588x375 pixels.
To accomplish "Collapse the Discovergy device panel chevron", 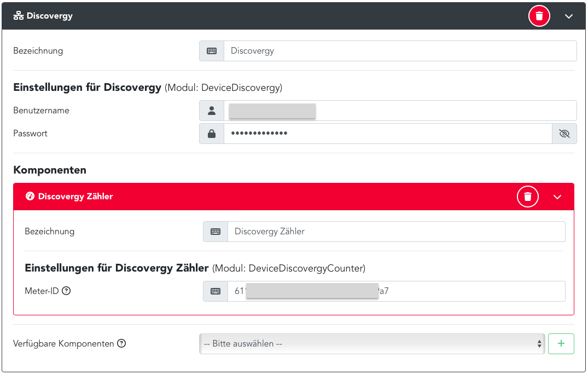I will (568, 16).
